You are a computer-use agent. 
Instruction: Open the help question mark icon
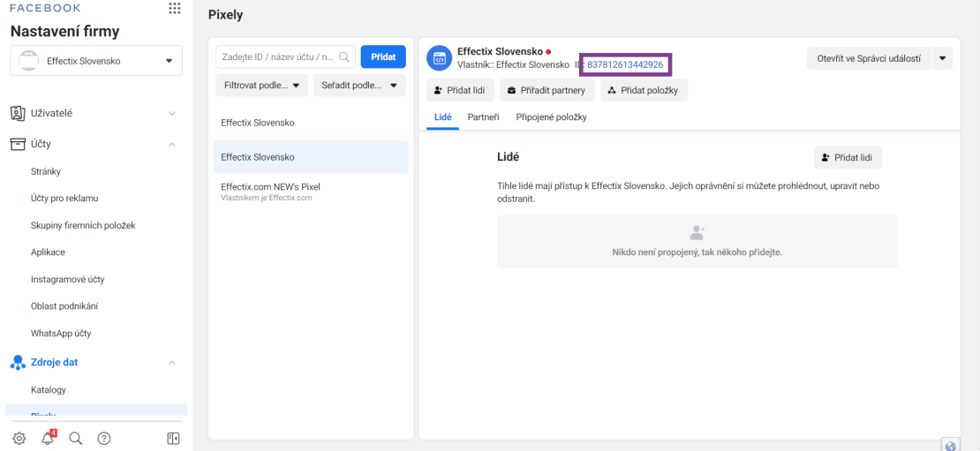(x=104, y=439)
